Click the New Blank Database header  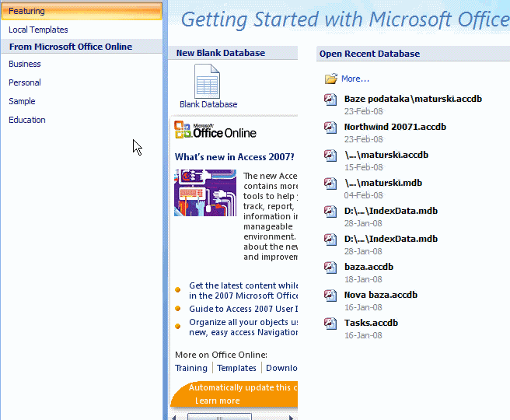(x=233, y=53)
